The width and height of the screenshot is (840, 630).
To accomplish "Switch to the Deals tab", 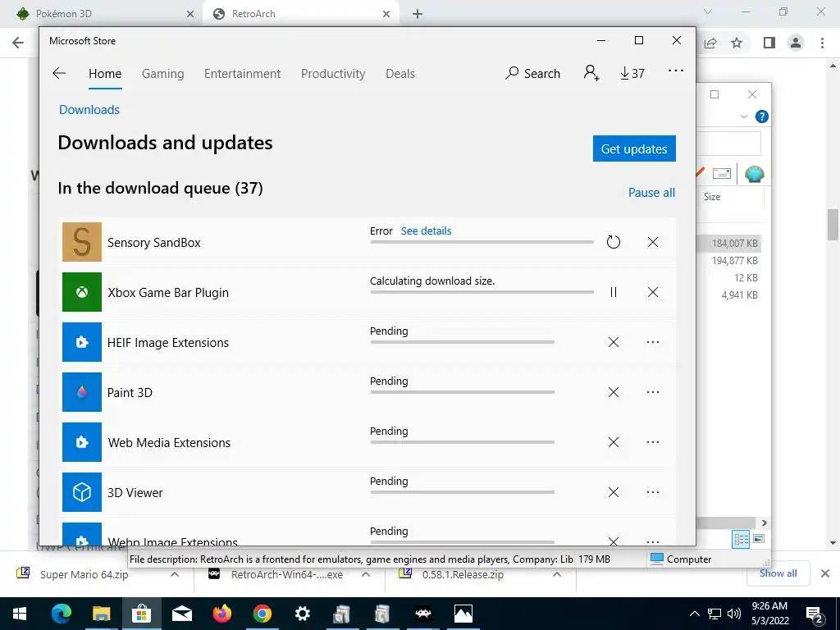I will [400, 74].
